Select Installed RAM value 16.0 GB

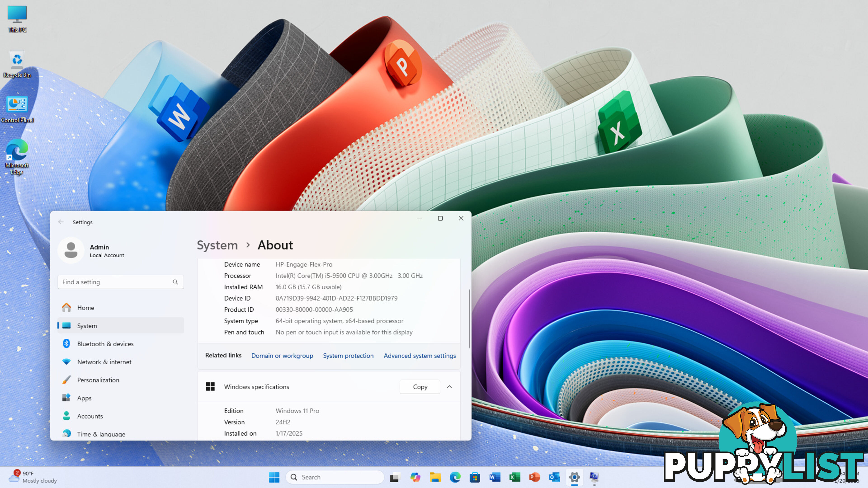click(308, 287)
